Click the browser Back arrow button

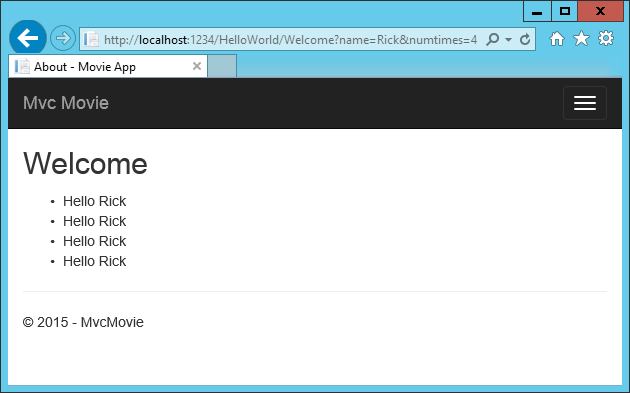click(28, 38)
